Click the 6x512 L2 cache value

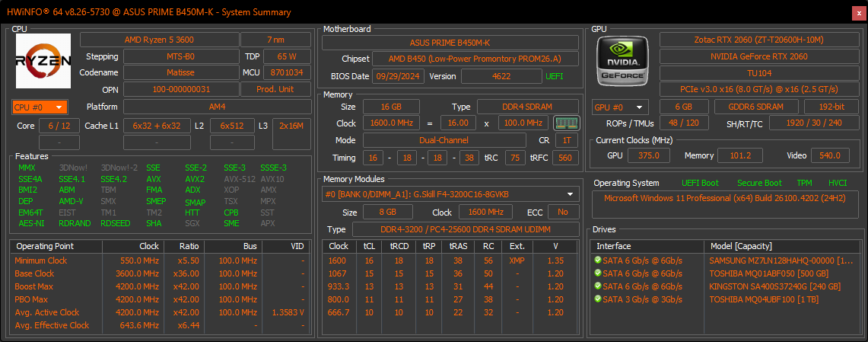click(x=233, y=126)
